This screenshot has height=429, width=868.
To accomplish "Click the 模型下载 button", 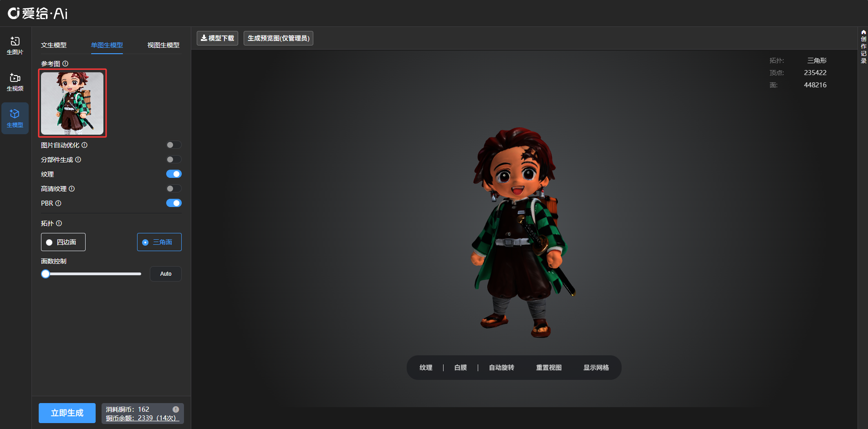I will [x=217, y=38].
